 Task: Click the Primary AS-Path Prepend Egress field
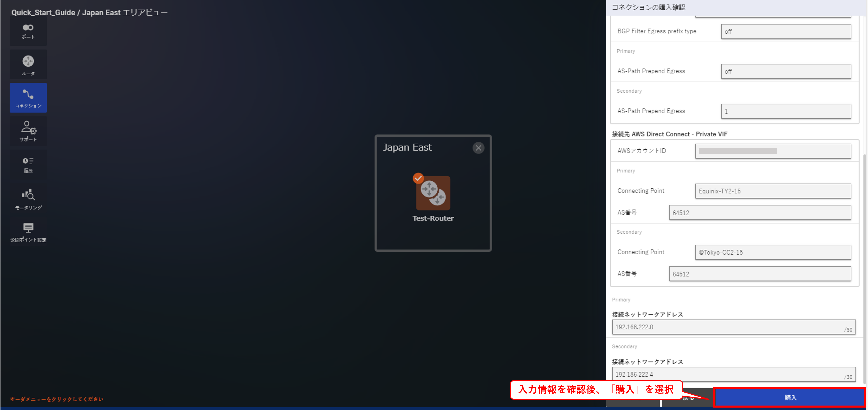click(785, 71)
